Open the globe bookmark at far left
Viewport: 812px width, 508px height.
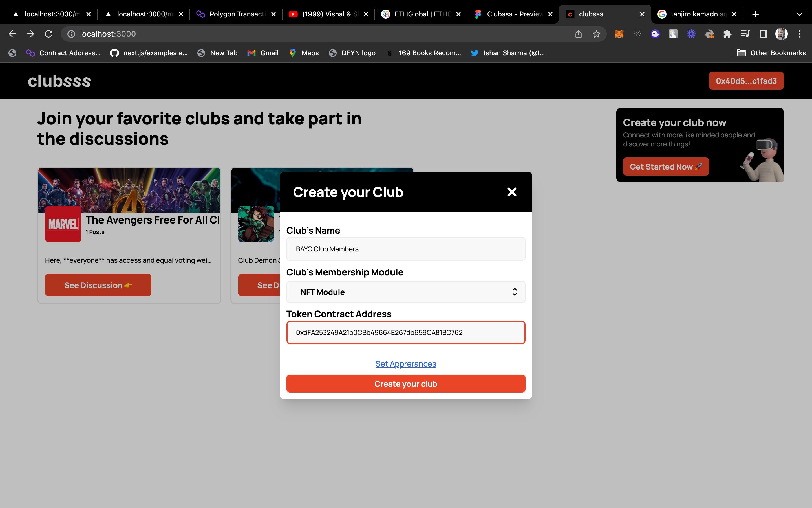tap(12, 53)
